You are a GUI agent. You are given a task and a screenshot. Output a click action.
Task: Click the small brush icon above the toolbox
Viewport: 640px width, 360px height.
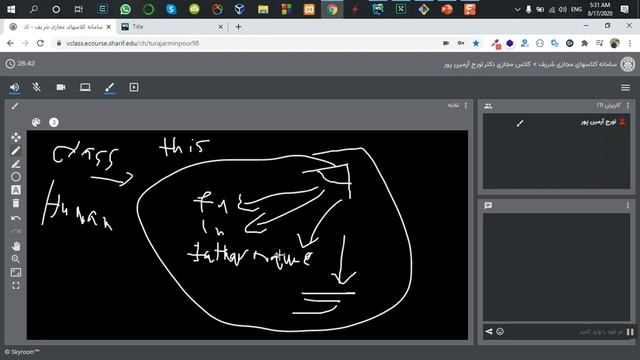(x=15, y=106)
